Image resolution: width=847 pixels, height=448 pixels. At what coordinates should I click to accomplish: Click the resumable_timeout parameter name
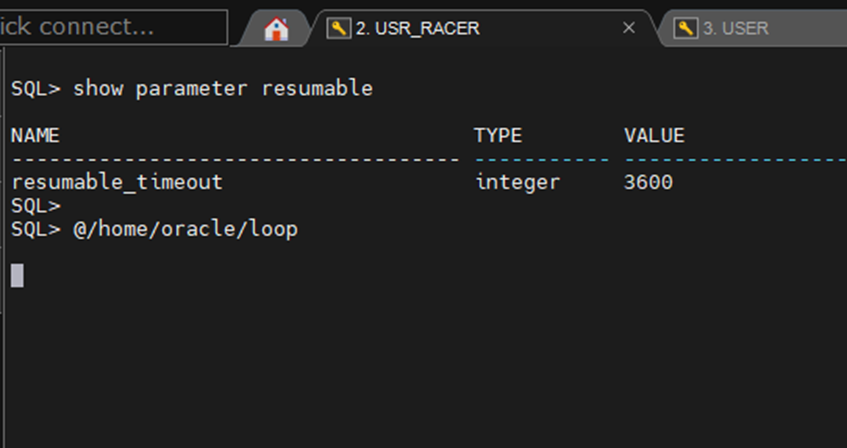(x=117, y=182)
